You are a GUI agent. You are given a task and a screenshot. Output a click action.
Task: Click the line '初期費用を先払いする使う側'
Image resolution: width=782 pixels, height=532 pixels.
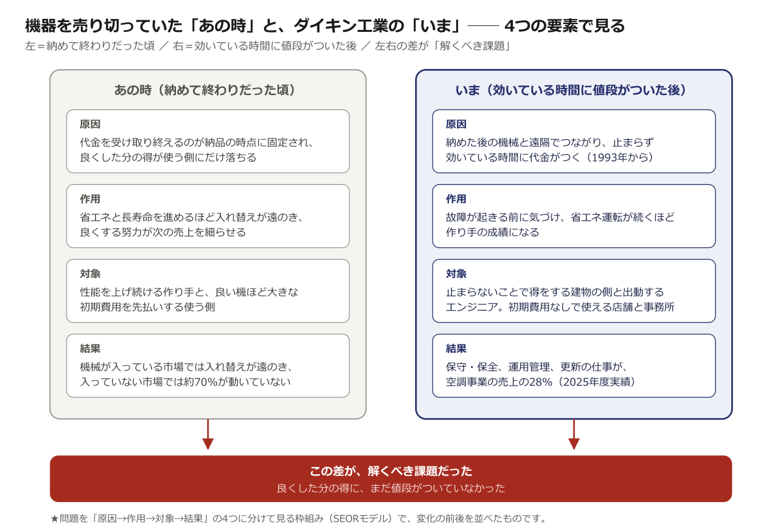click(147, 307)
